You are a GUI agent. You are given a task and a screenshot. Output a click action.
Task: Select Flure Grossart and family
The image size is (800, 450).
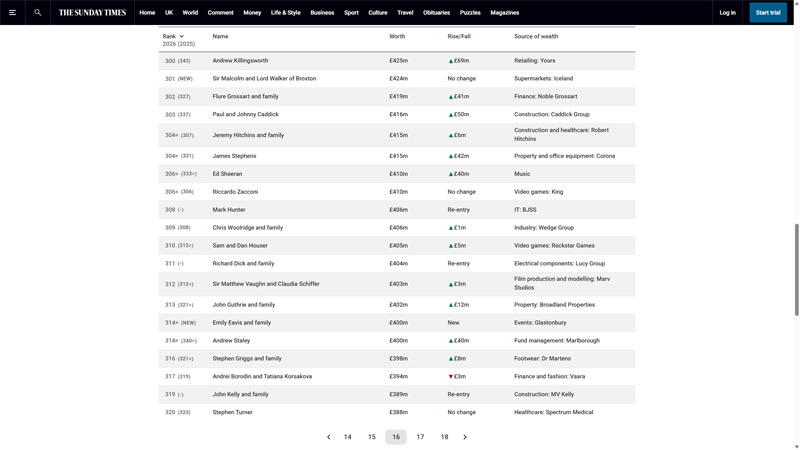pos(245,96)
